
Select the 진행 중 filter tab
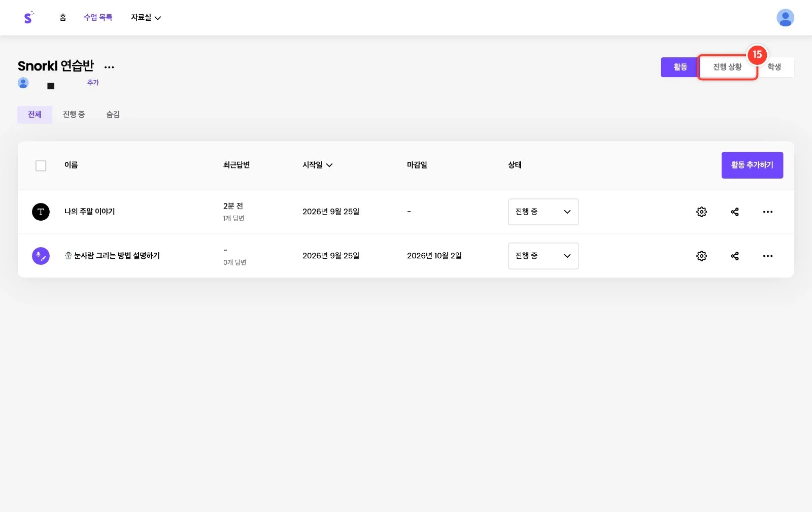coord(74,115)
